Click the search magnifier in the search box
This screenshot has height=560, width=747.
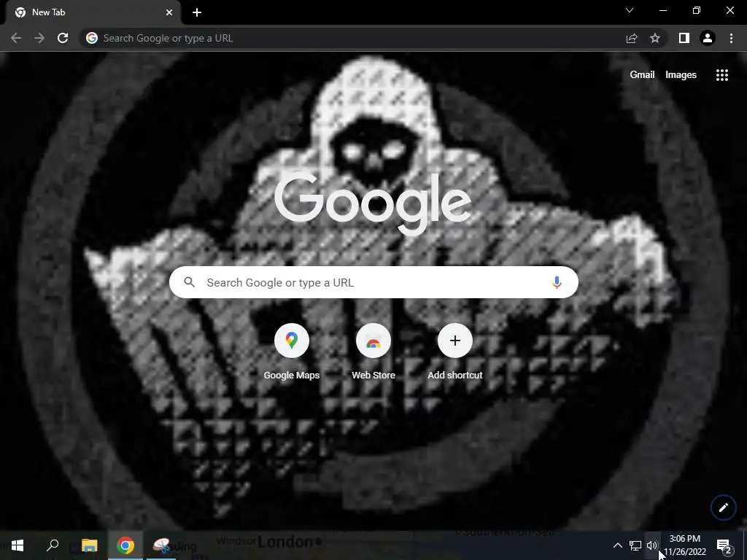point(189,282)
